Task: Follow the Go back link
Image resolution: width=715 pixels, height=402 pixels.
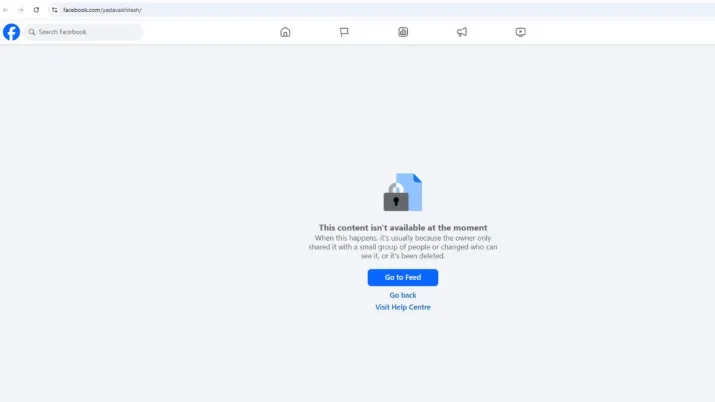Action: (403, 295)
